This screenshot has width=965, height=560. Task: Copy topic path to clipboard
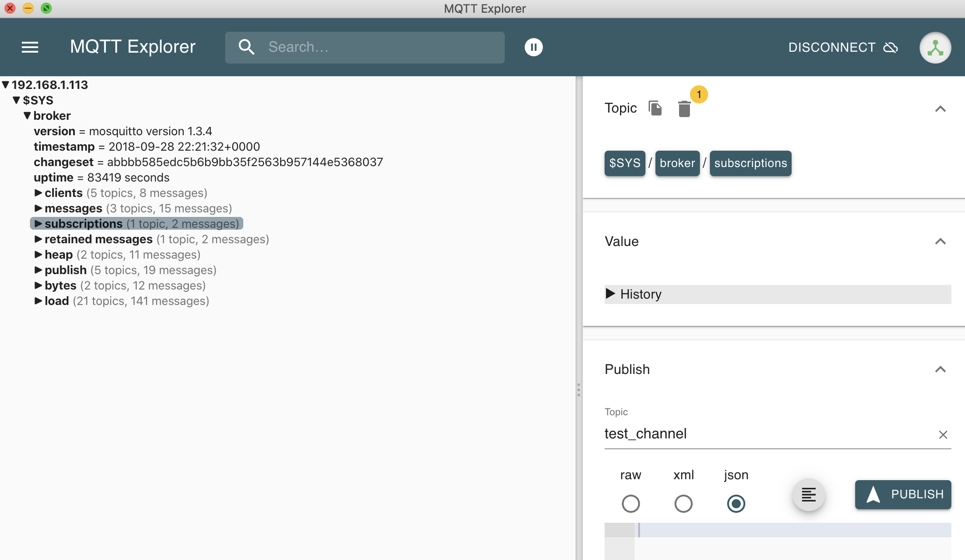(655, 108)
